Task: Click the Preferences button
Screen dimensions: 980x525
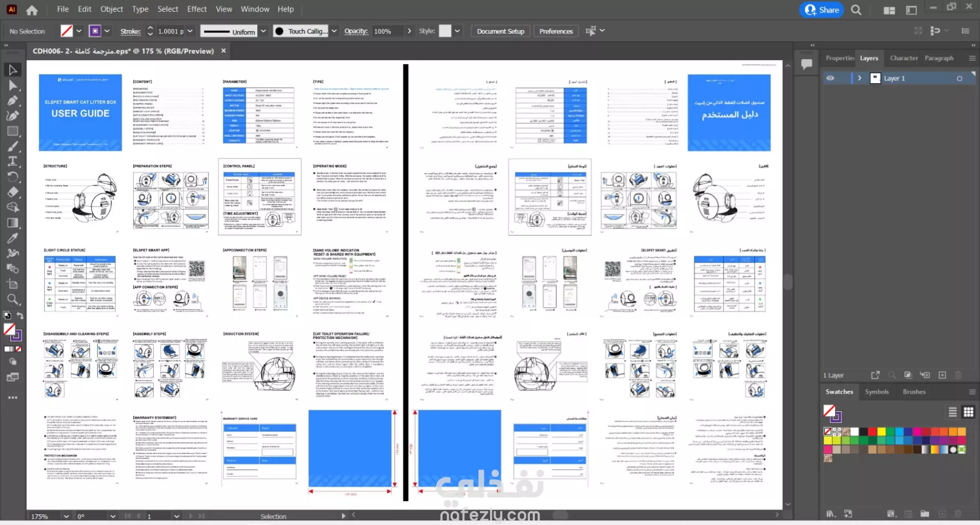Action: coord(556,31)
